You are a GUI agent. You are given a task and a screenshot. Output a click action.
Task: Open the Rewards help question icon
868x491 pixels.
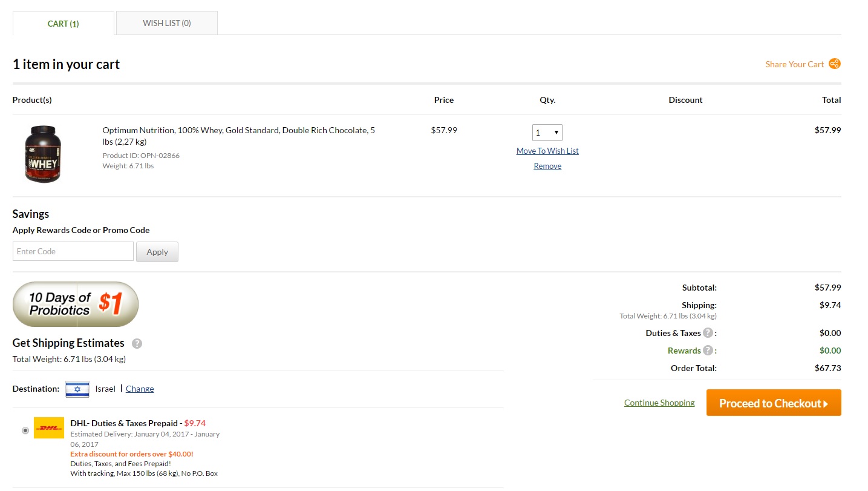708,351
